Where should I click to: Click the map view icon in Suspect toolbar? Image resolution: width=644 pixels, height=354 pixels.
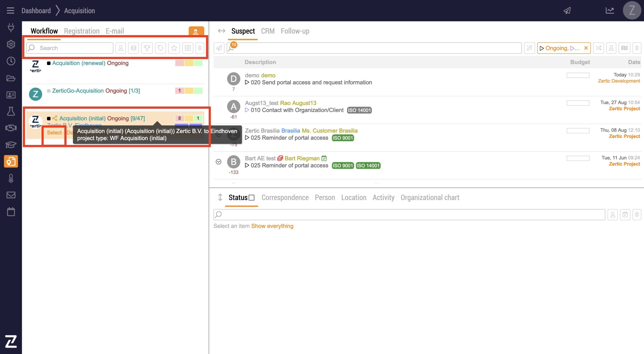click(624, 48)
